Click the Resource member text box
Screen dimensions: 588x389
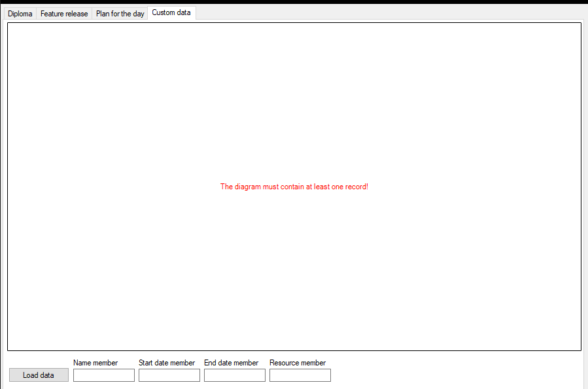(x=300, y=375)
